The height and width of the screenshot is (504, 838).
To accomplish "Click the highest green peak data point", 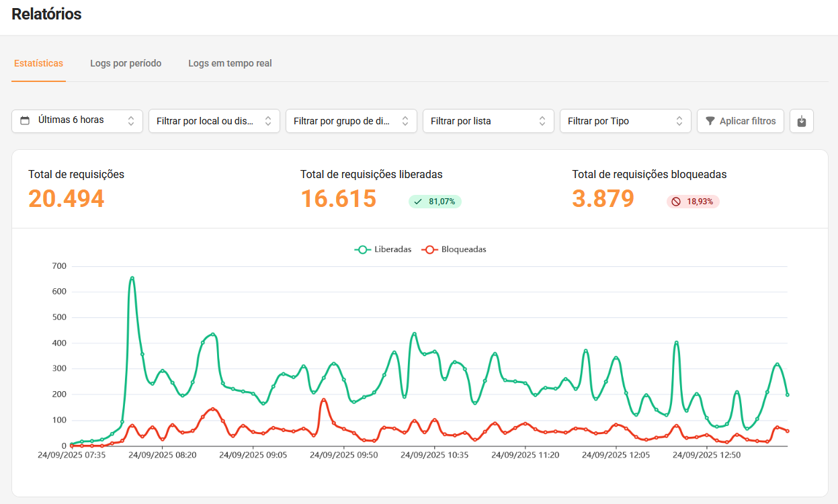I will coord(132,278).
